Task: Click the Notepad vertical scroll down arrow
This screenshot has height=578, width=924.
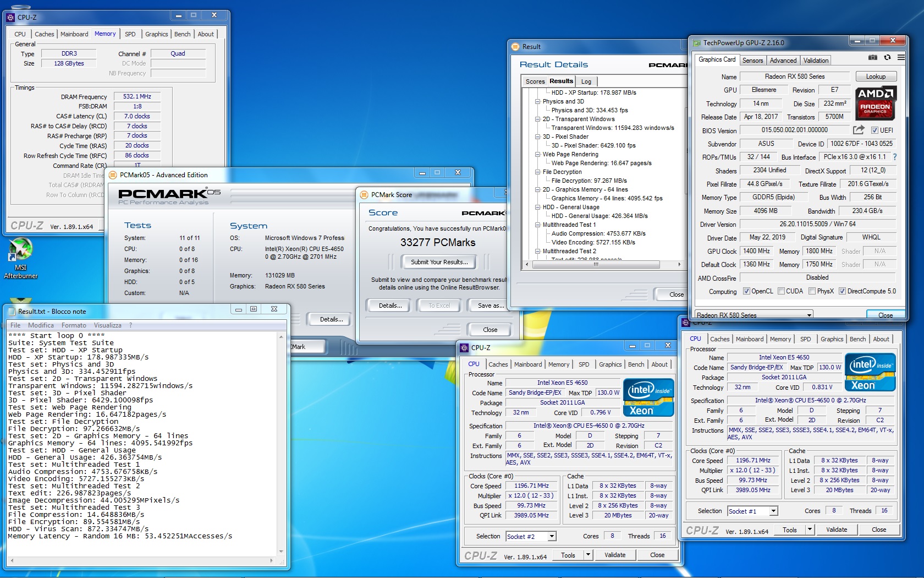Action: (x=281, y=551)
